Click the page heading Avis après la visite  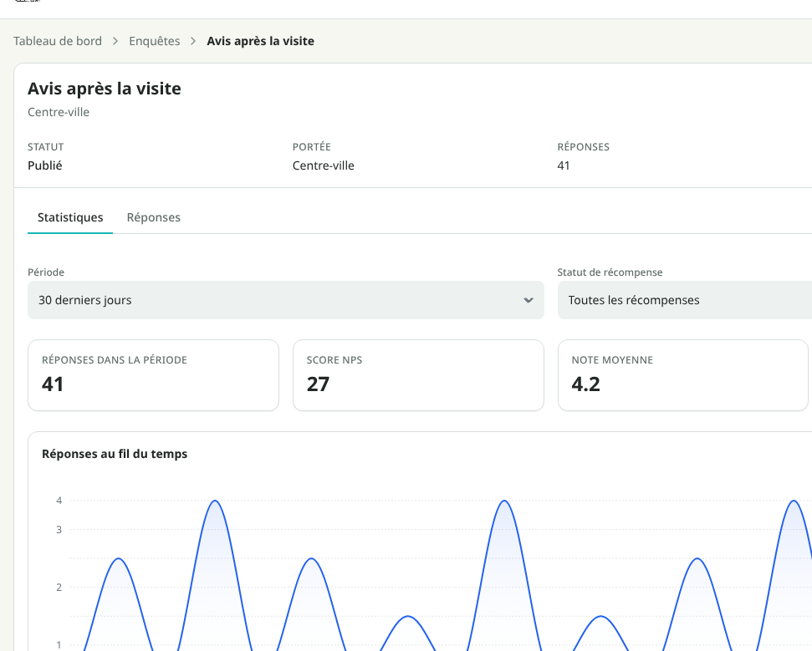[104, 89]
